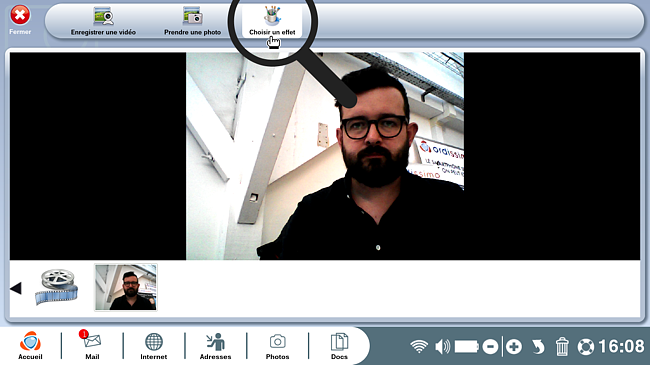Open Choisir un effet paint icon
The width and height of the screenshot is (650, 365).
[x=272, y=16]
